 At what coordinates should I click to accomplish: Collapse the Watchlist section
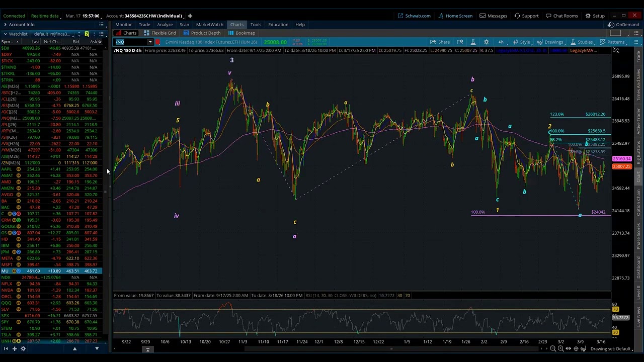(x=5, y=34)
